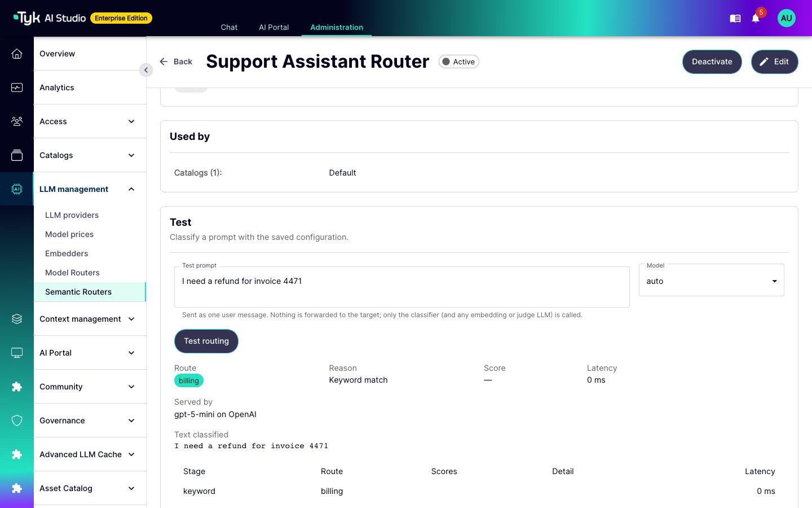Click the Active status badge

coord(459,62)
